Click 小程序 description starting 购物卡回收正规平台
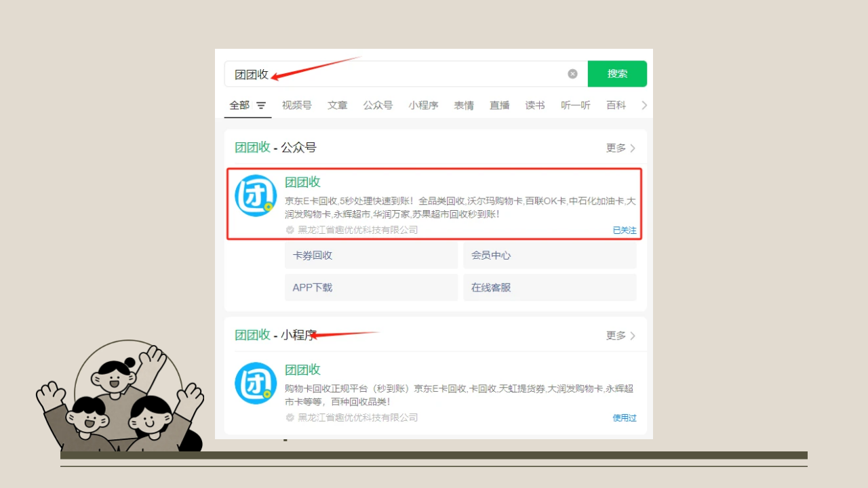Image resolution: width=868 pixels, height=488 pixels. pos(459,395)
